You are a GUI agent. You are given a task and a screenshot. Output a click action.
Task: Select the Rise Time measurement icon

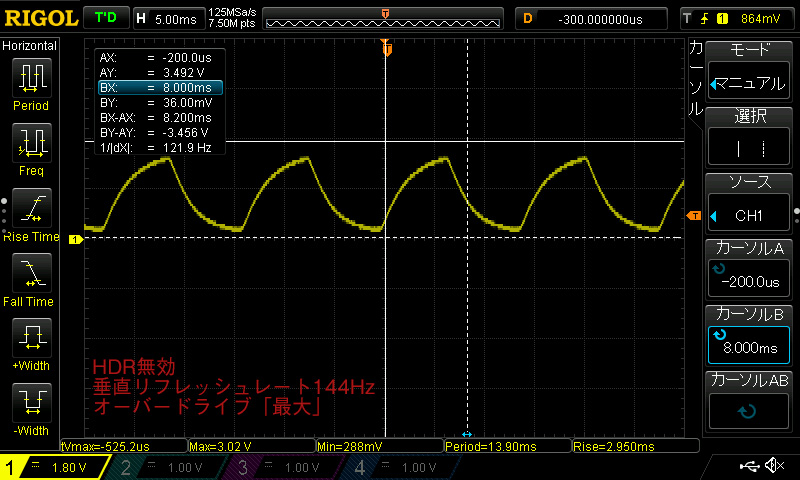[x=32, y=208]
